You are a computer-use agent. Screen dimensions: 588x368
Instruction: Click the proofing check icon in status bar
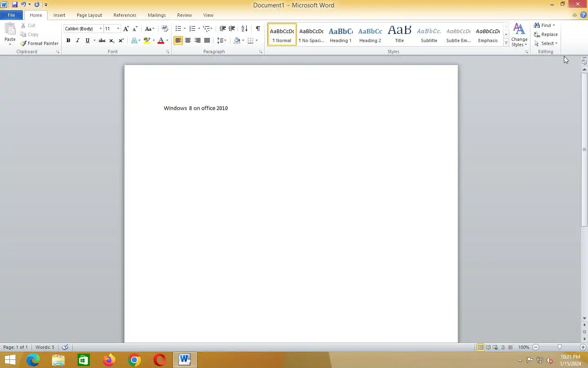click(x=65, y=347)
